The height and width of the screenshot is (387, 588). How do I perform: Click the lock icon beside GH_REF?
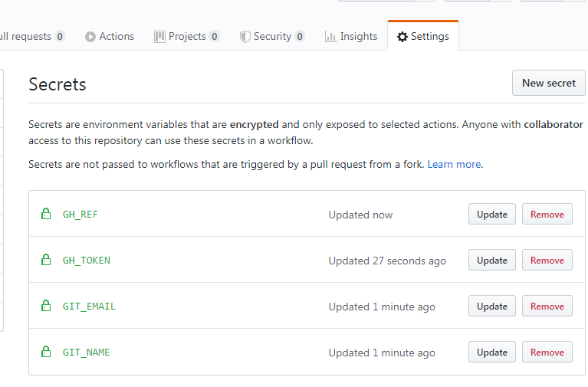click(46, 214)
